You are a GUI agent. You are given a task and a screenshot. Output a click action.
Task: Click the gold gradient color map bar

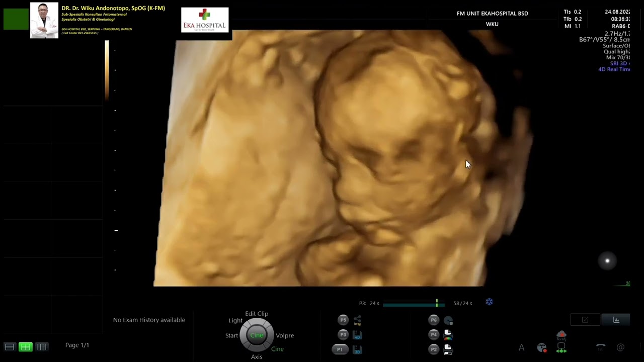coord(107,70)
